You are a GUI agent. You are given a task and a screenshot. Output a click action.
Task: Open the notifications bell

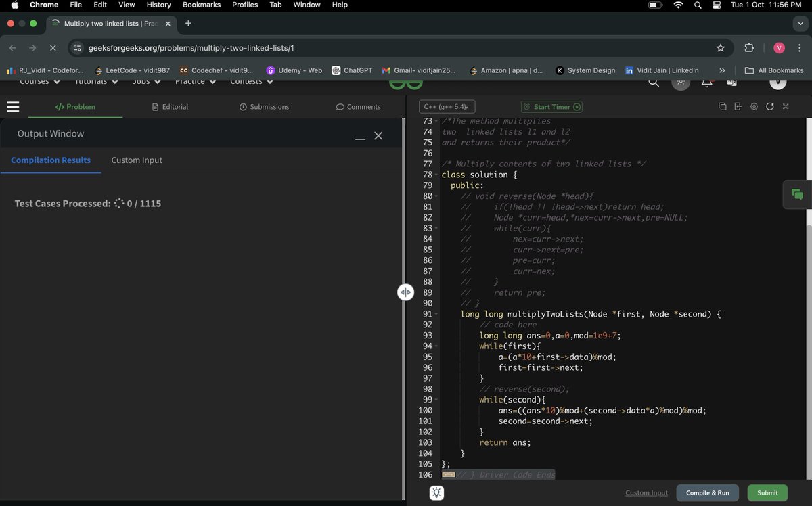tap(706, 83)
